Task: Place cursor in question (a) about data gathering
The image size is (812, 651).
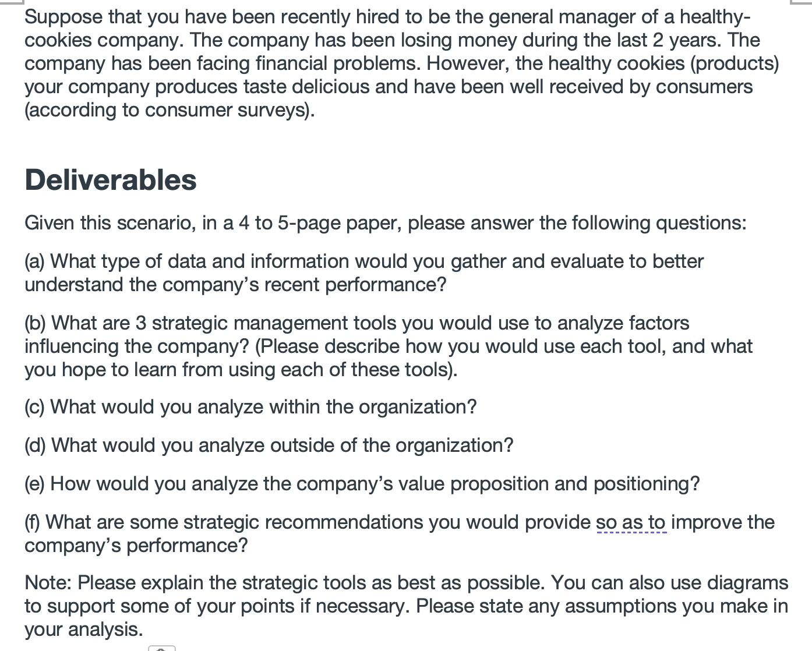Action: [364, 273]
